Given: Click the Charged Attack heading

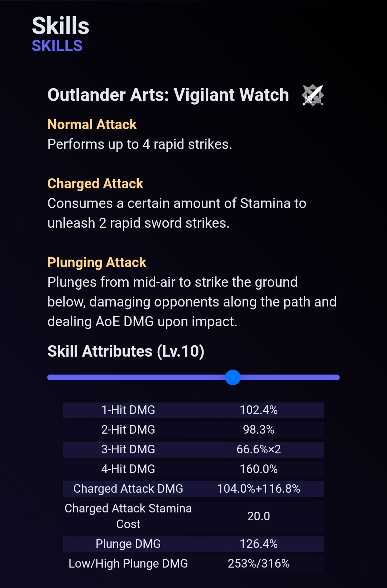Looking at the screenshot, I should 95,184.
